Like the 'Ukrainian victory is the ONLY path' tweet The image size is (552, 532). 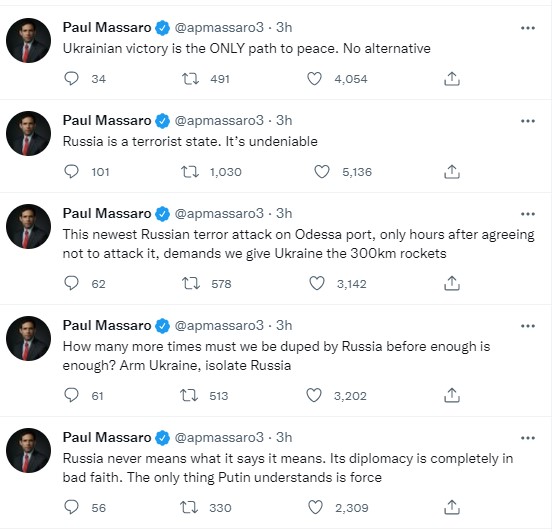[314, 79]
